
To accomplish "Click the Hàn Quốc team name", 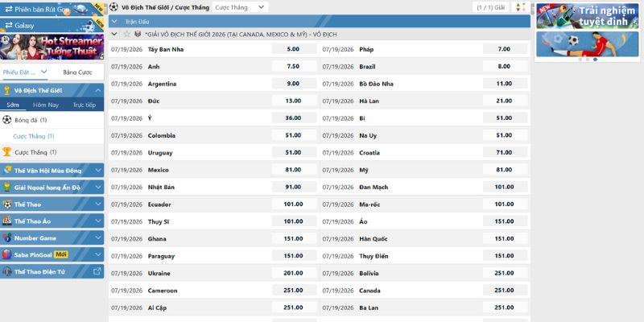I will (x=374, y=238).
